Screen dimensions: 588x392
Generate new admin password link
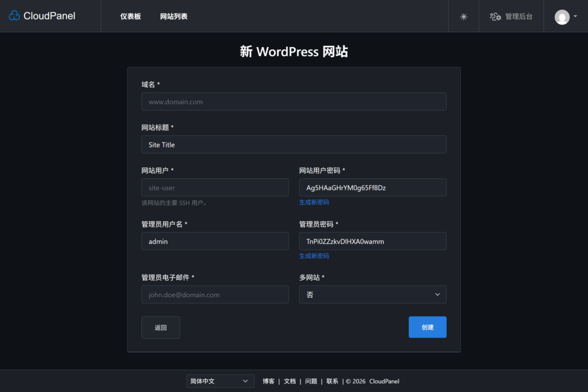tap(314, 256)
